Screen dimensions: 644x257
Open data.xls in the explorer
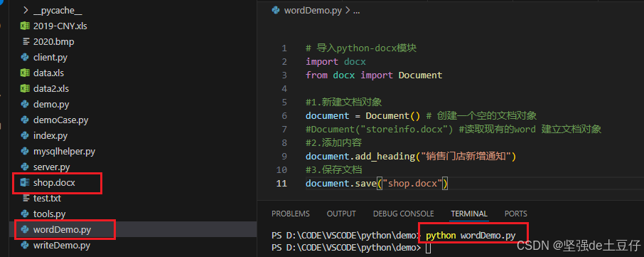(x=48, y=73)
